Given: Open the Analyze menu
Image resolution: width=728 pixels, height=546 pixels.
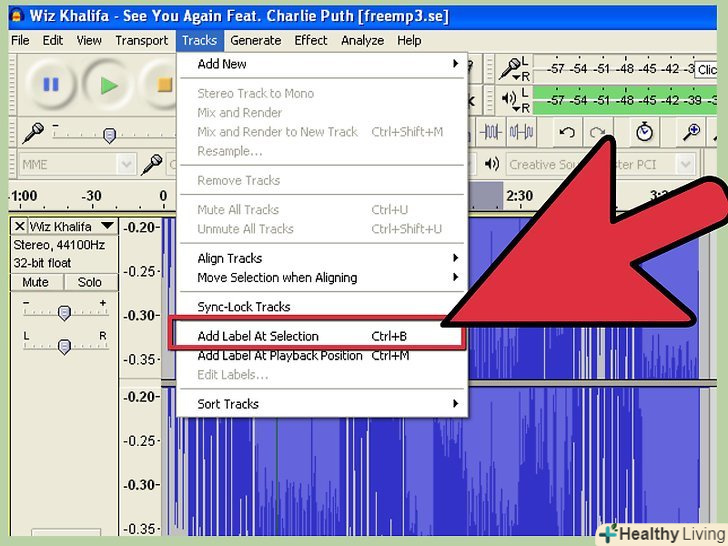Looking at the screenshot, I should point(363,41).
